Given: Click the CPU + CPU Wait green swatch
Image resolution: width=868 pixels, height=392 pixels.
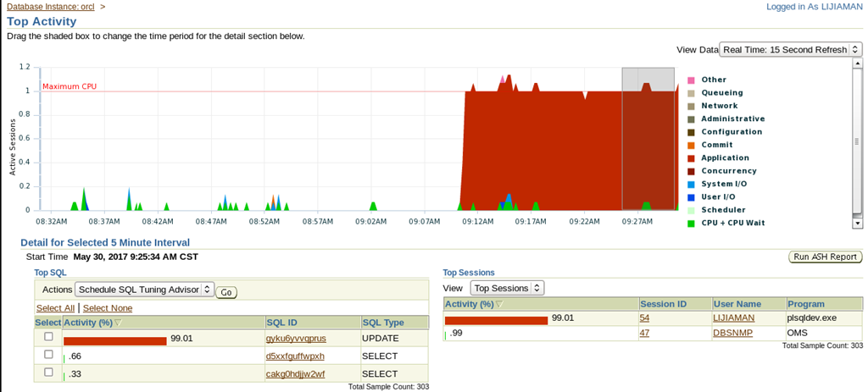Looking at the screenshot, I should (x=690, y=224).
